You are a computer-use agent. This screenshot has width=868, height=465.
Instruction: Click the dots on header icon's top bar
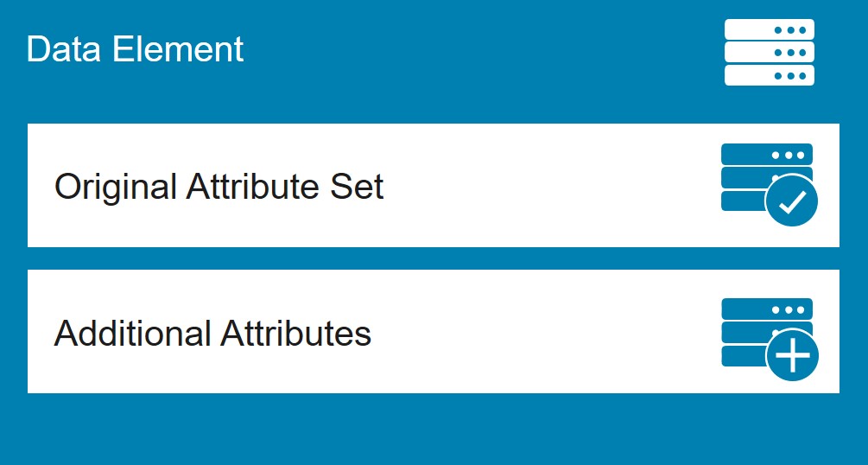790,30
